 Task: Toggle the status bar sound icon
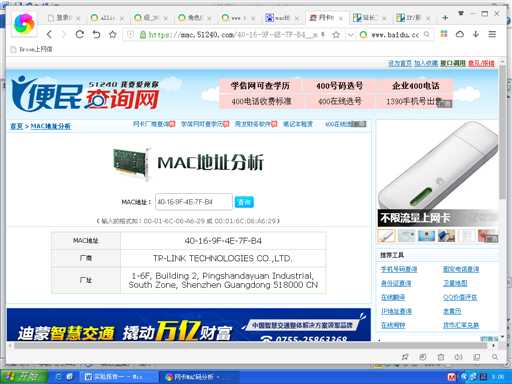(459, 357)
